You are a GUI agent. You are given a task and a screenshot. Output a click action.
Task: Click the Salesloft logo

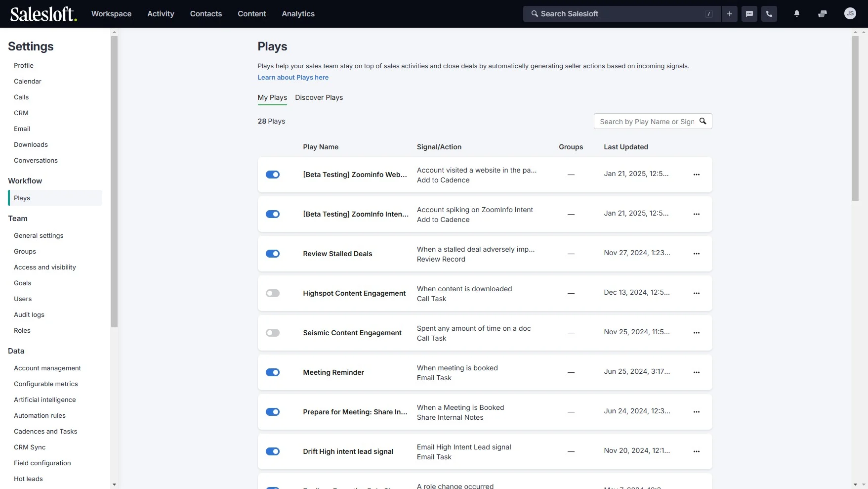click(x=43, y=14)
